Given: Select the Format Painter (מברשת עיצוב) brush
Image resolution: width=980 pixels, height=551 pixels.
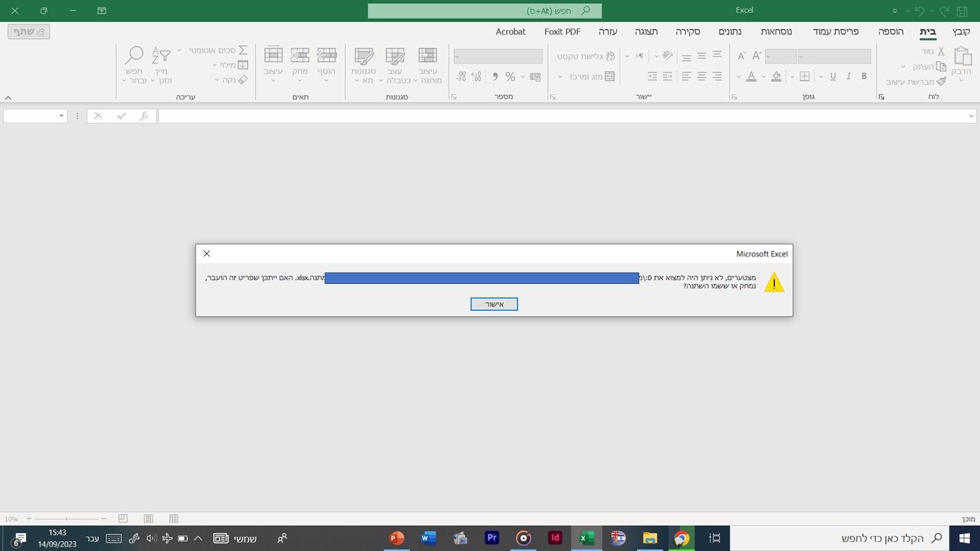Looking at the screenshot, I should pyautogui.click(x=941, y=81).
